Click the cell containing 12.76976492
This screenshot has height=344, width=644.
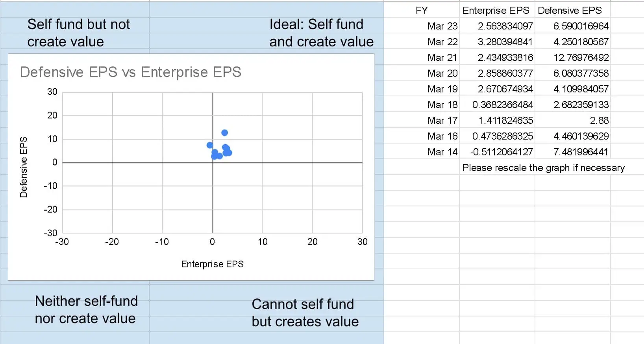pos(572,57)
